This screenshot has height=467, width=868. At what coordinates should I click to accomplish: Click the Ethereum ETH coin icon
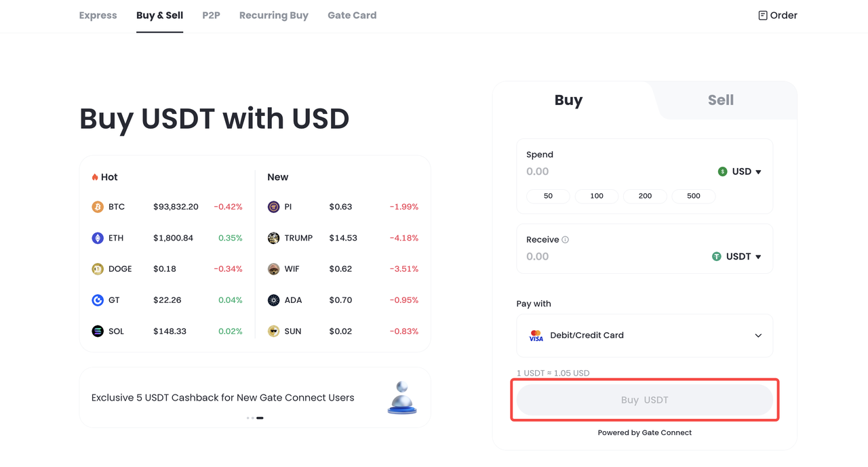[x=98, y=238]
